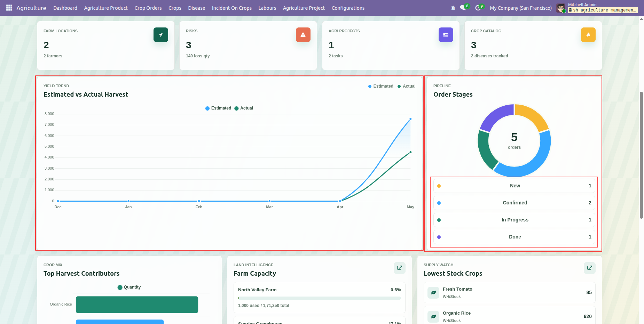Open the Agriculture Product menu
Image resolution: width=644 pixels, height=324 pixels.
click(x=106, y=8)
